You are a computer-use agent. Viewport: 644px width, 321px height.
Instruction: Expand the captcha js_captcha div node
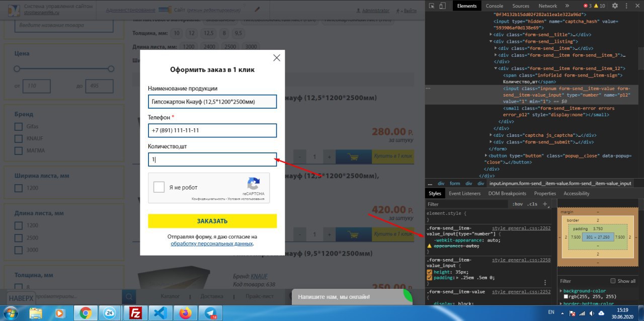coord(491,135)
